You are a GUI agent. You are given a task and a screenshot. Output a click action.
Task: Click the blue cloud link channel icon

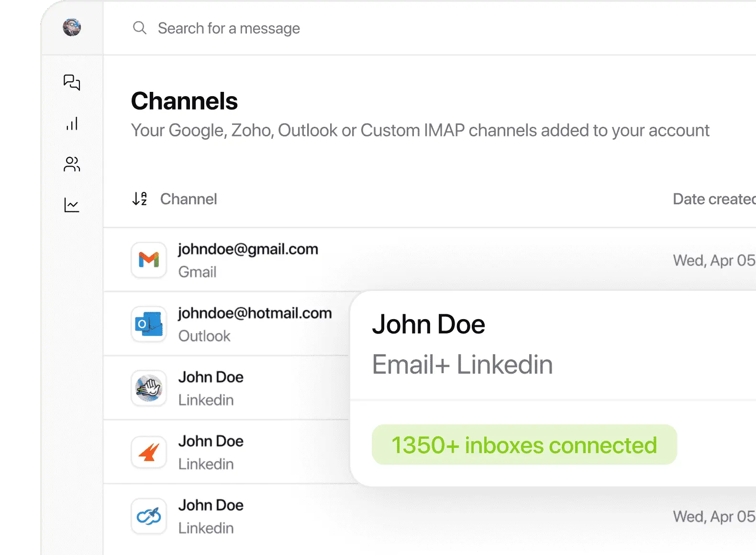149,516
